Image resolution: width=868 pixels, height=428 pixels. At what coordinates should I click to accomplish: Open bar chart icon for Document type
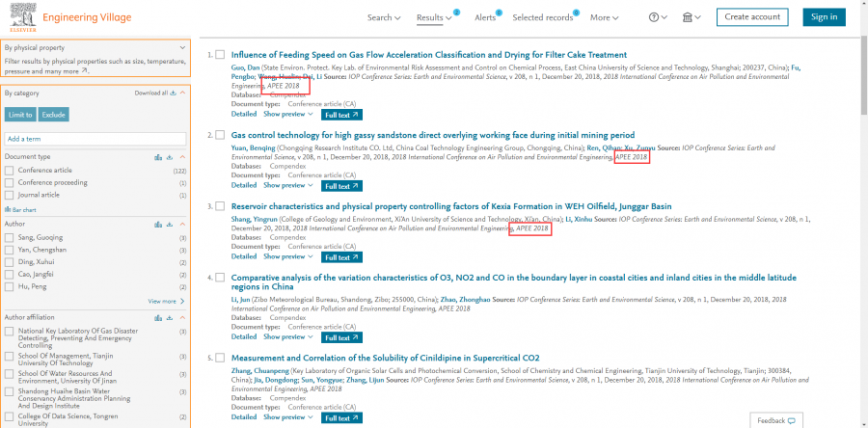tap(158, 157)
